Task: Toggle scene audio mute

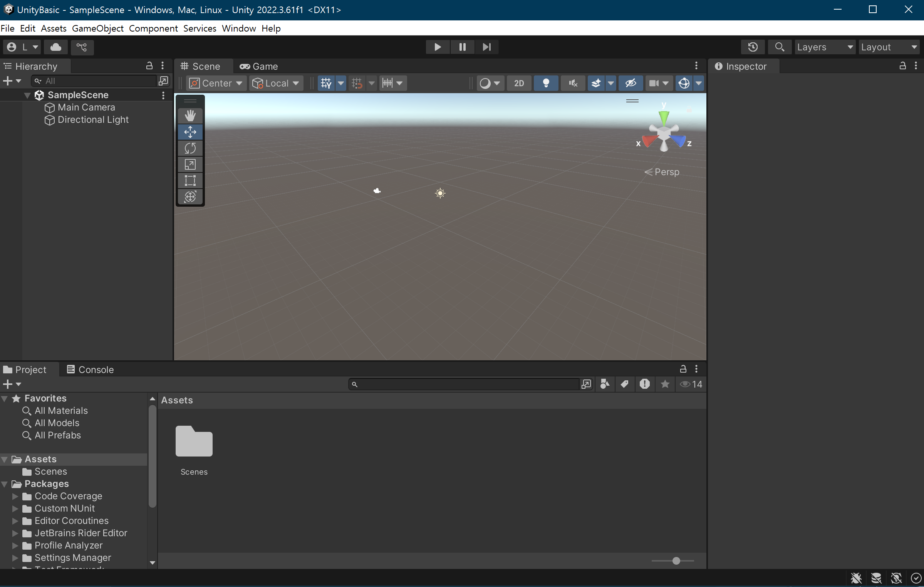Action: [x=573, y=83]
